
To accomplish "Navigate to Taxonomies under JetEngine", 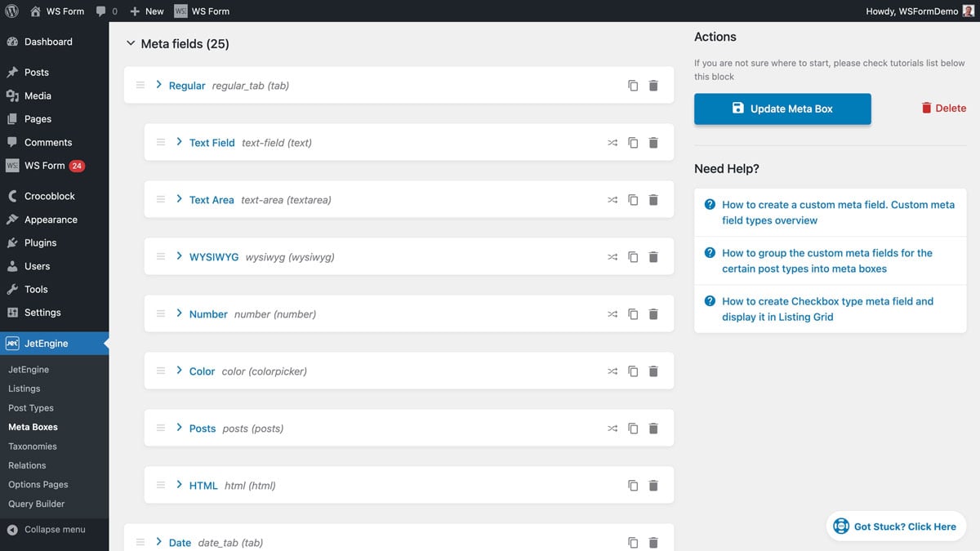I will [x=31, y=446].
